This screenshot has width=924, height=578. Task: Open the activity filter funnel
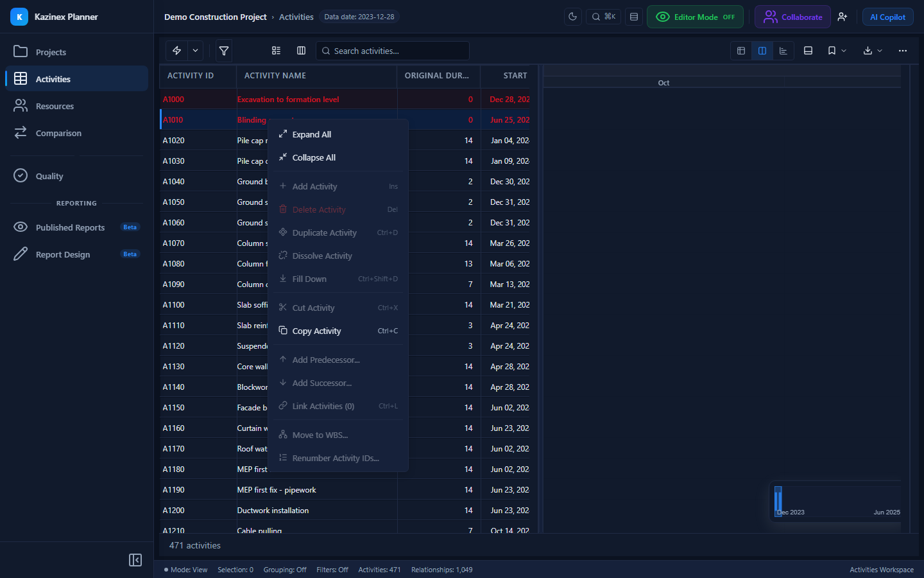click(223, 51)
